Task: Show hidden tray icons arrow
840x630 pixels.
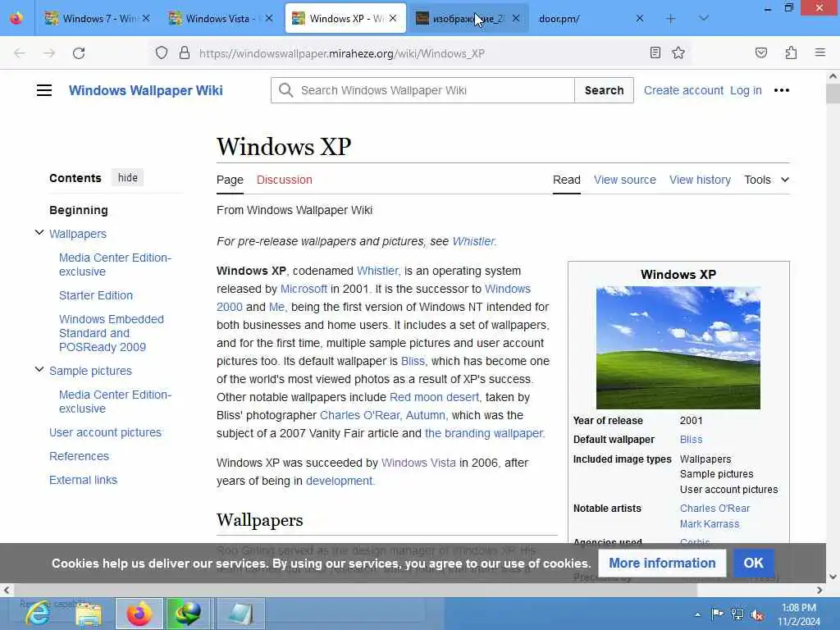Action: pyautogui.click(x=697, y=614)
